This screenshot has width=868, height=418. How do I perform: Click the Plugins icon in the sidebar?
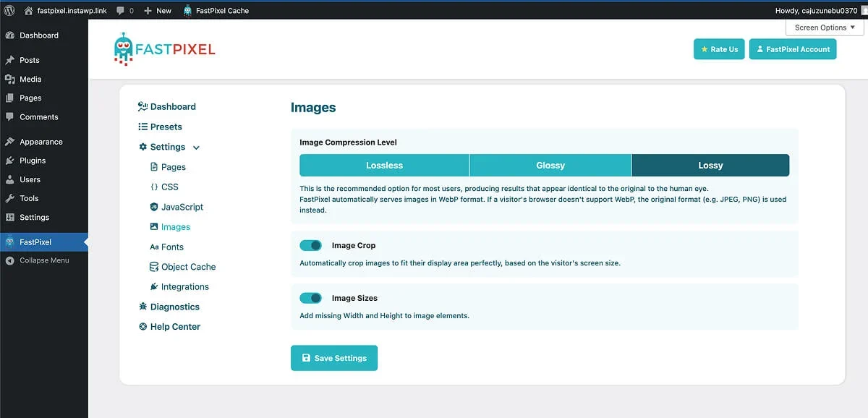point(10,161)
